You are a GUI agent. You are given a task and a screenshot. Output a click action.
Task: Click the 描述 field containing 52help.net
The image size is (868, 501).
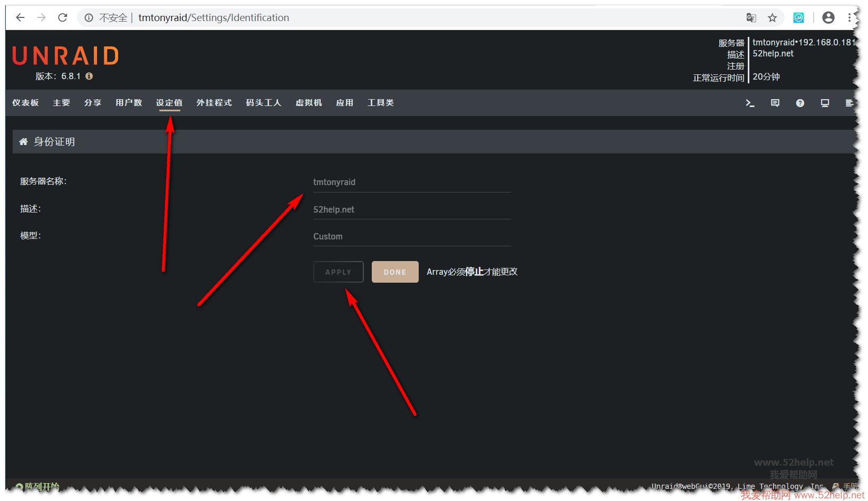point(411,210)
